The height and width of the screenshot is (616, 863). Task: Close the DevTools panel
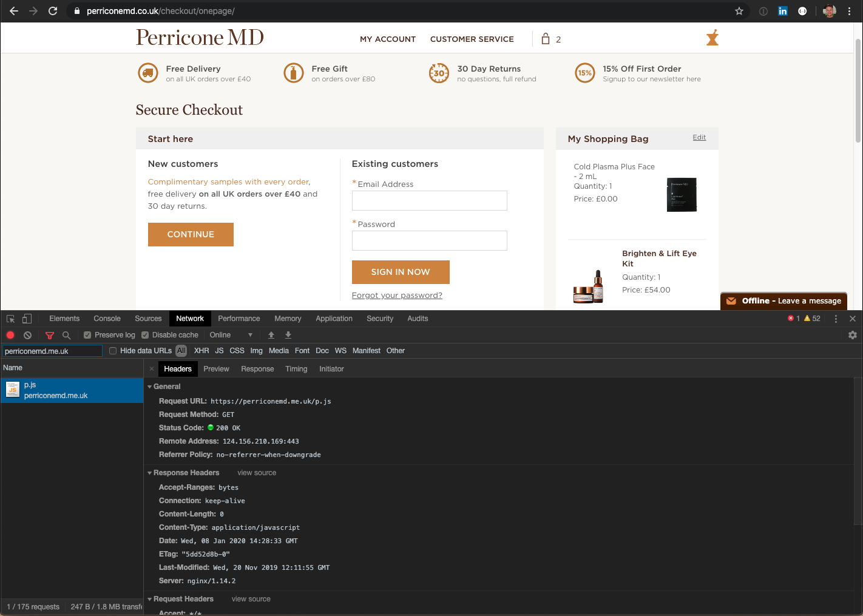[853, 319]
